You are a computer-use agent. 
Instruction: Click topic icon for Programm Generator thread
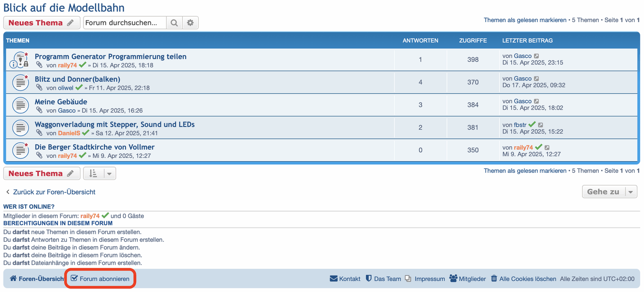20,60
